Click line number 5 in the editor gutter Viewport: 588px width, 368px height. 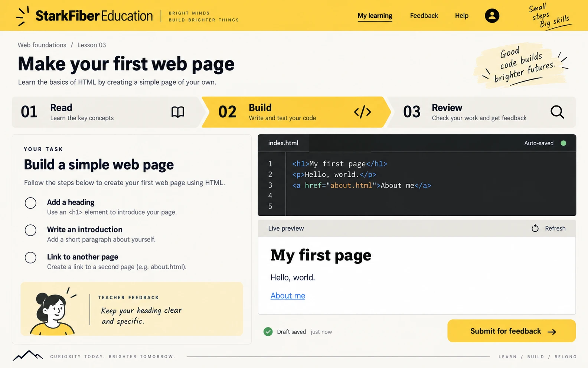coord(270,206)
